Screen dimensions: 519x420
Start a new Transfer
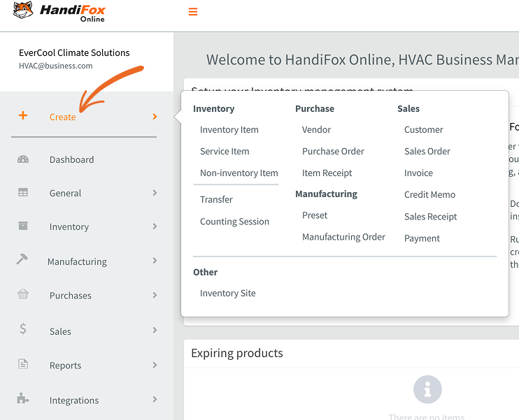[216, 199]
